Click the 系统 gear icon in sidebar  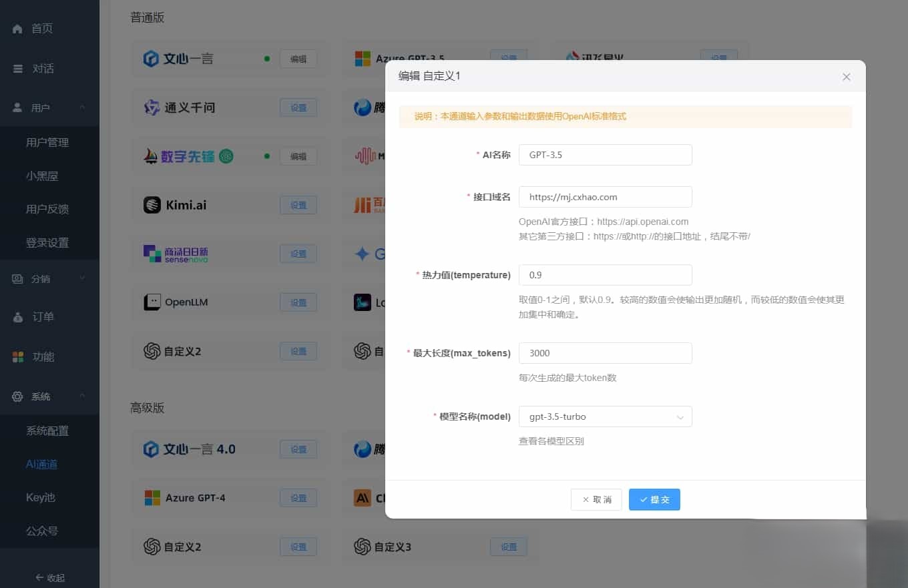point(18,396)
